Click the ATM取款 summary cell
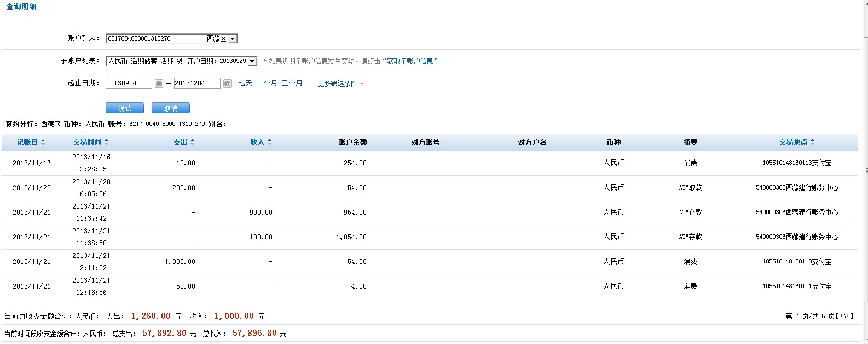Screen dimensions: 868x344 690,188
